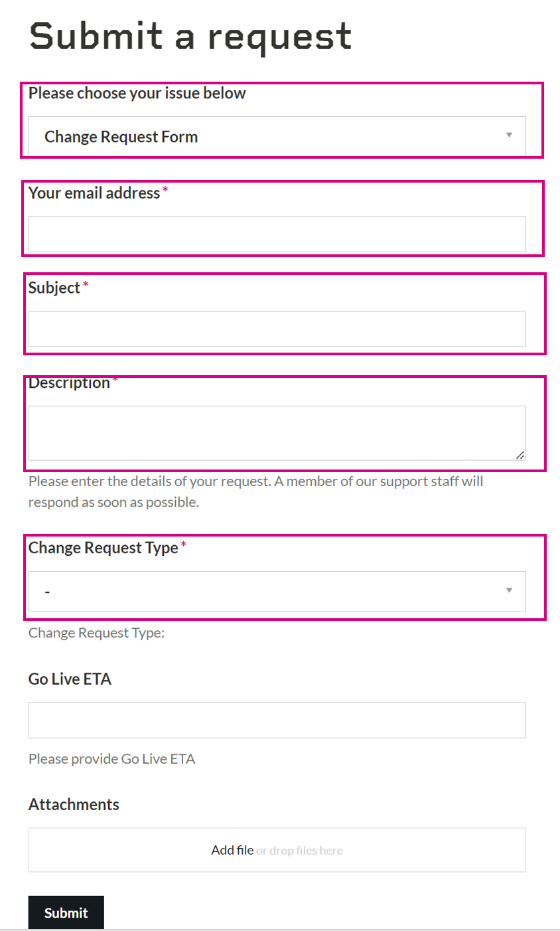Click into the Subject text field

point(277,329)
